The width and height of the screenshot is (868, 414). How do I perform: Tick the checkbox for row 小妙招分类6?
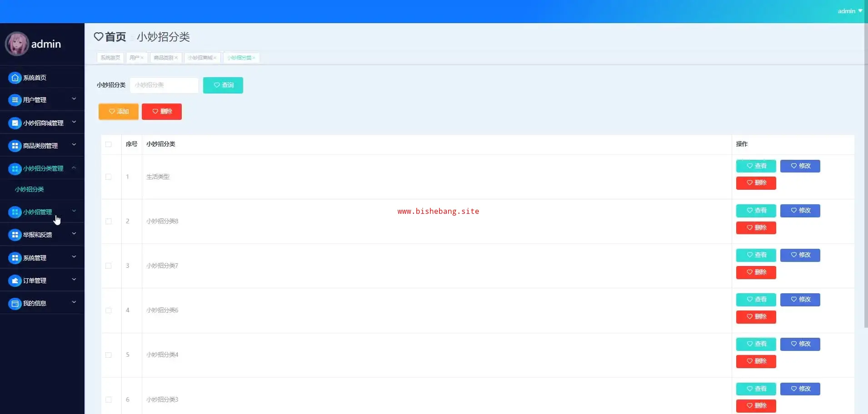coord(109,310)
